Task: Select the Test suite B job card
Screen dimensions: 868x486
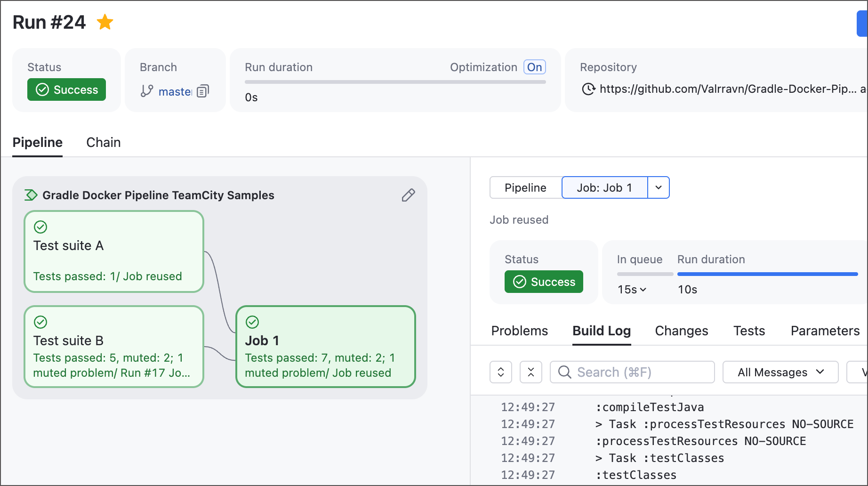Action: [x=114, y=347]
